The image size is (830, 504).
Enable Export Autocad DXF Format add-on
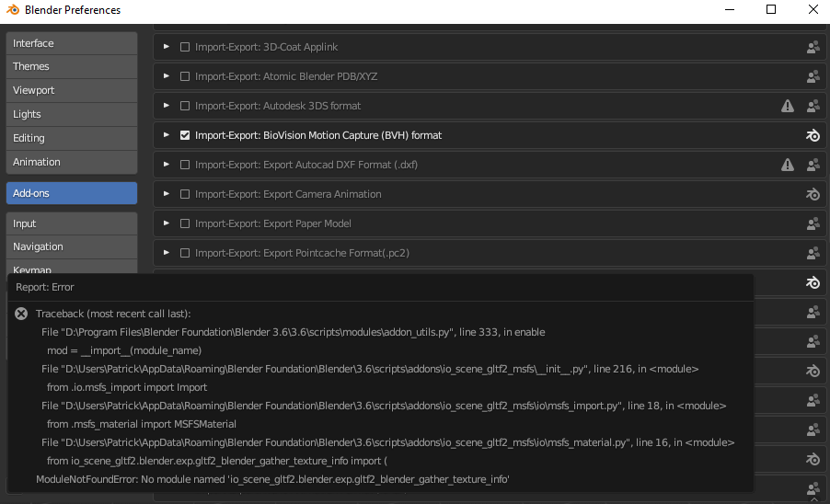pyautogui.click(x=185, y=165)
